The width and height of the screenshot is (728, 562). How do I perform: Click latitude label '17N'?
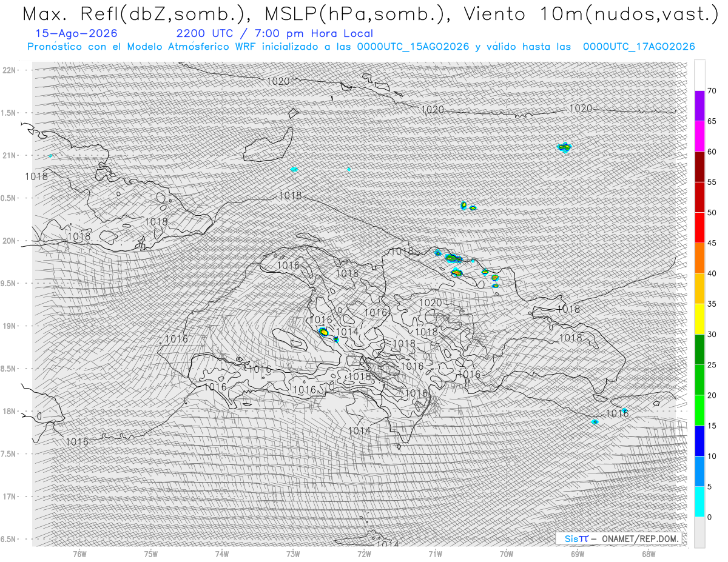(8, 497)
